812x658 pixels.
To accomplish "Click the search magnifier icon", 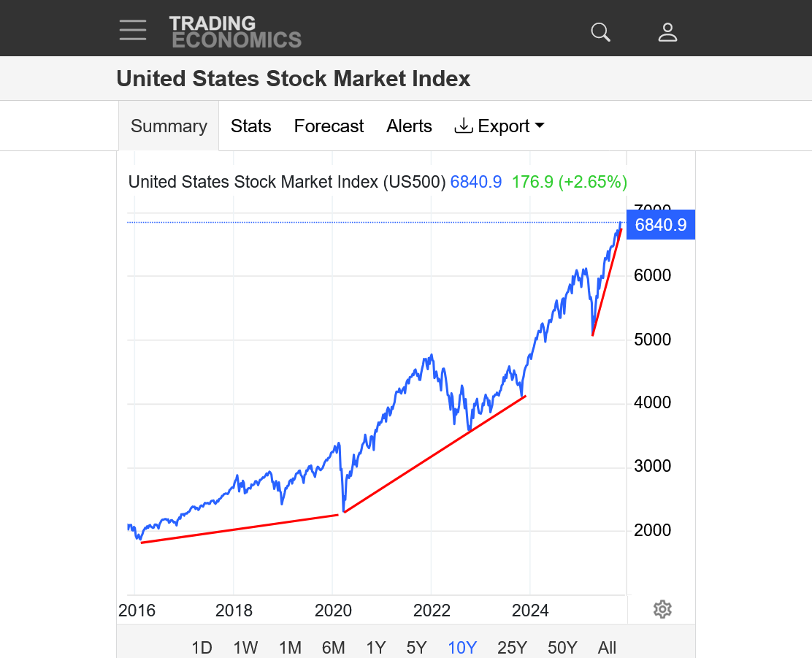I will [600, 32].
